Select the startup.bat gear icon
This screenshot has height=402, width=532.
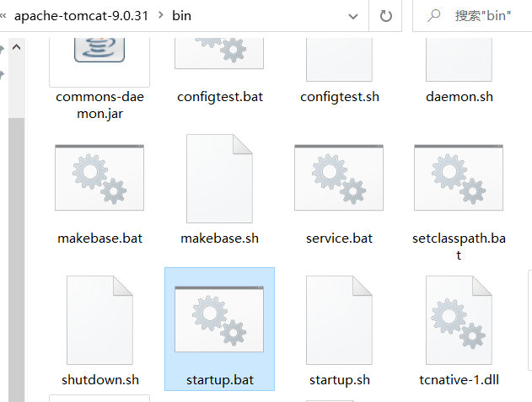pos(219,319)
